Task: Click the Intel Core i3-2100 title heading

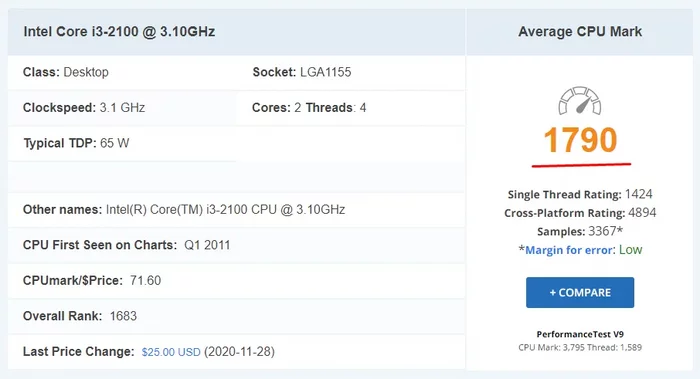Action: pos(119,32)
